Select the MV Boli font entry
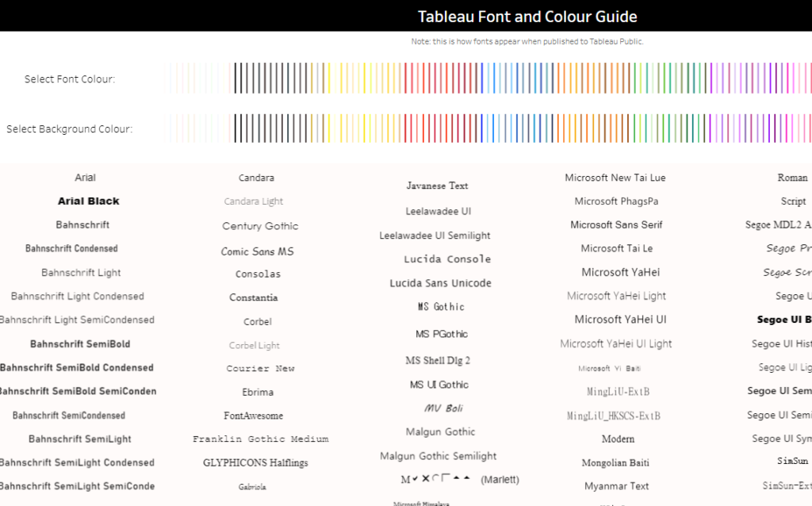The height and width of the screenshot is (506, 812). (x=443, y=408)
